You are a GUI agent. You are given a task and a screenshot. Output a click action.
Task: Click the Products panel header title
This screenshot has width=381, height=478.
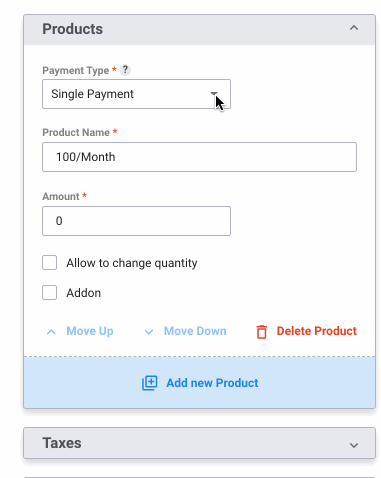72,29
